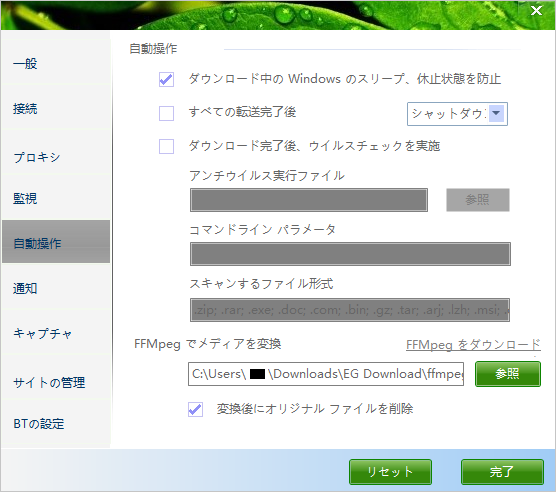Viewport: 556px width, 492px height.
Task: Select the highlighted 自動操作 sidebar tab
Action: point(56,242)
